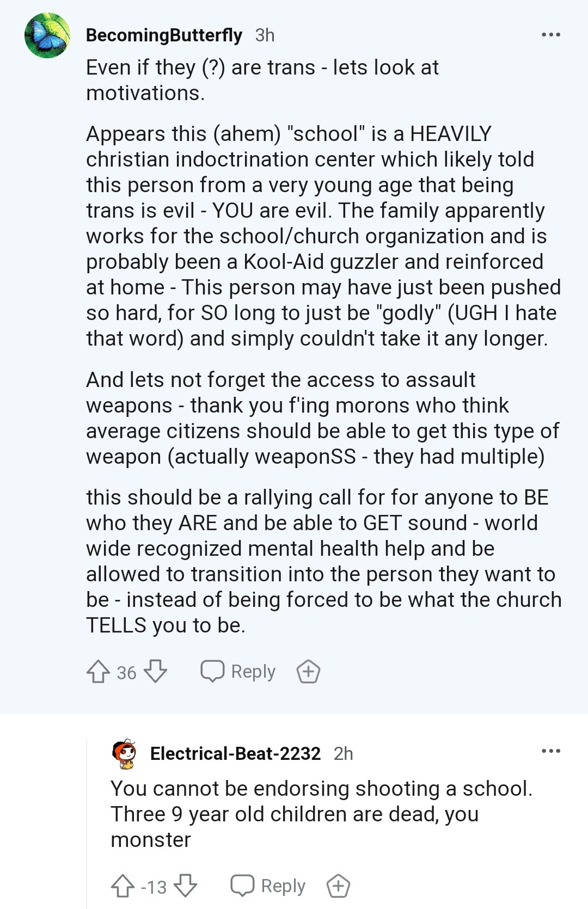
Task: Downvote Electrical-Beat-2232's reply
Action: 186,886
